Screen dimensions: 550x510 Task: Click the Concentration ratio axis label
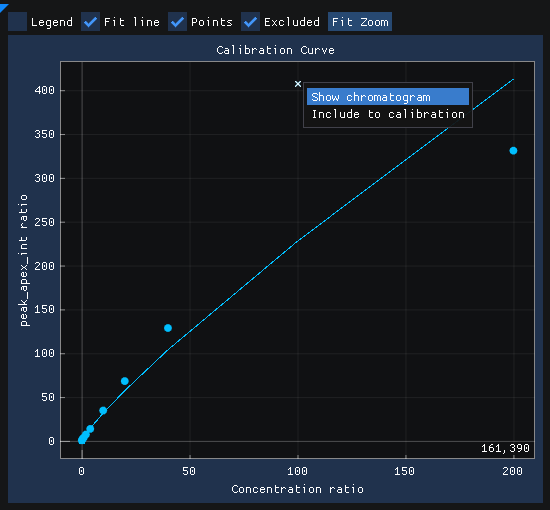tap(297, 489)
